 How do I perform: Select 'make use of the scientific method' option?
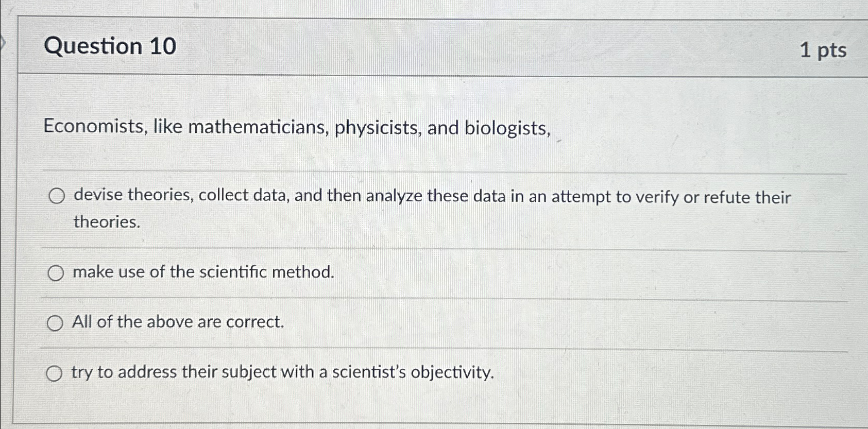[56, 272]
